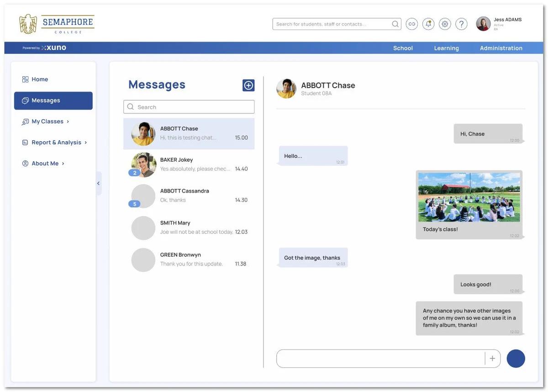Open BAKER Jokey conversation

click(189, 164)
